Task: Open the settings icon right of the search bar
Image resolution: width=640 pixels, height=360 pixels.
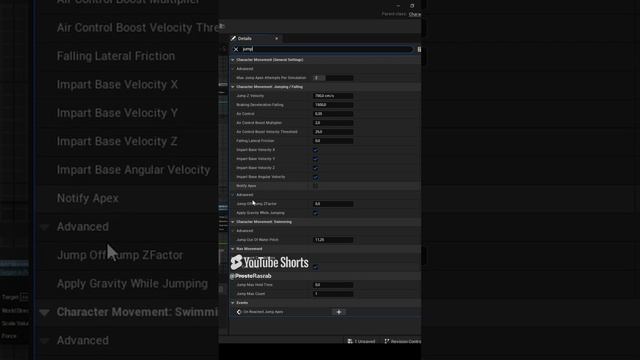Action: click(x=419, y=49)
